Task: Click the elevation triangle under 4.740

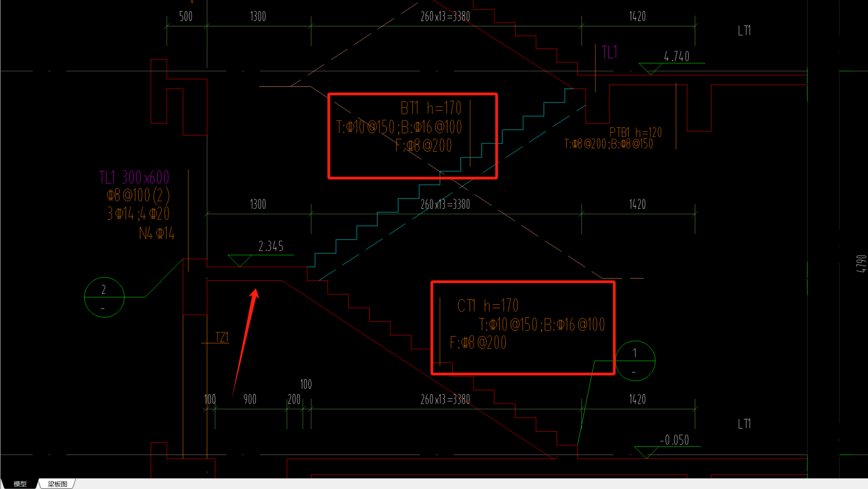Action: (650, 69)
